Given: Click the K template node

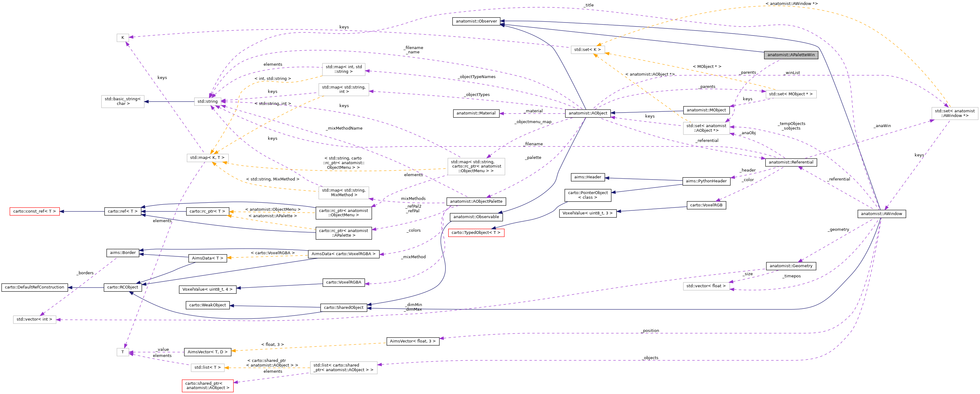Looking at the screenshot, I should click(x=122, y=38).
